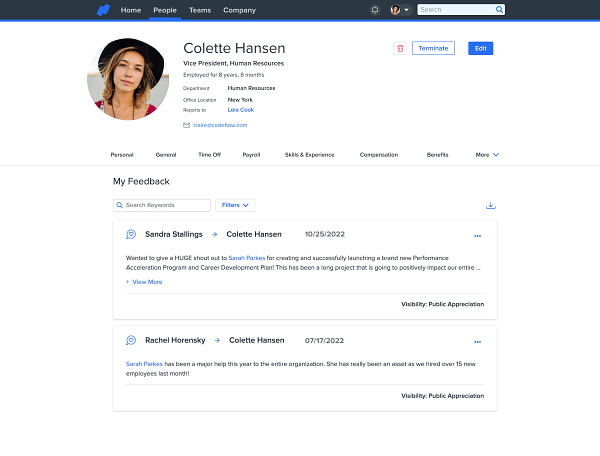Click the Search Keywords input field
The width and height of the screenshot is (600, 456).
click(x=163, y=205)
